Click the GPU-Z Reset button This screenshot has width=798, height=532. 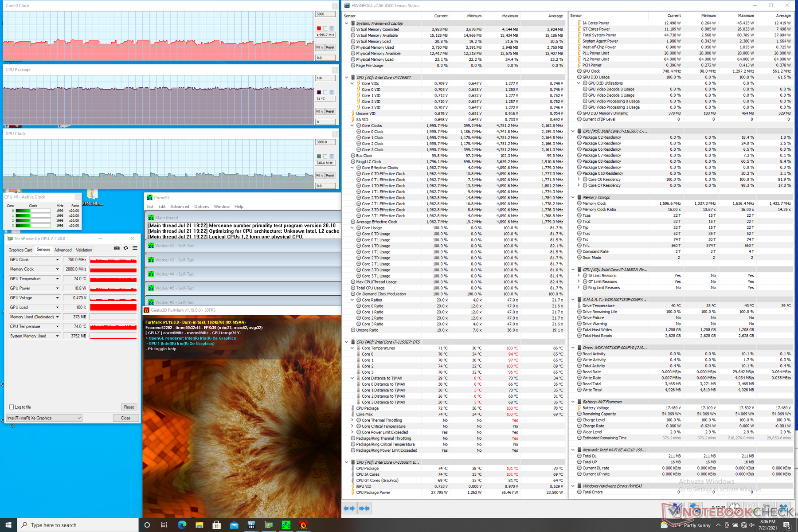[129, 407]
